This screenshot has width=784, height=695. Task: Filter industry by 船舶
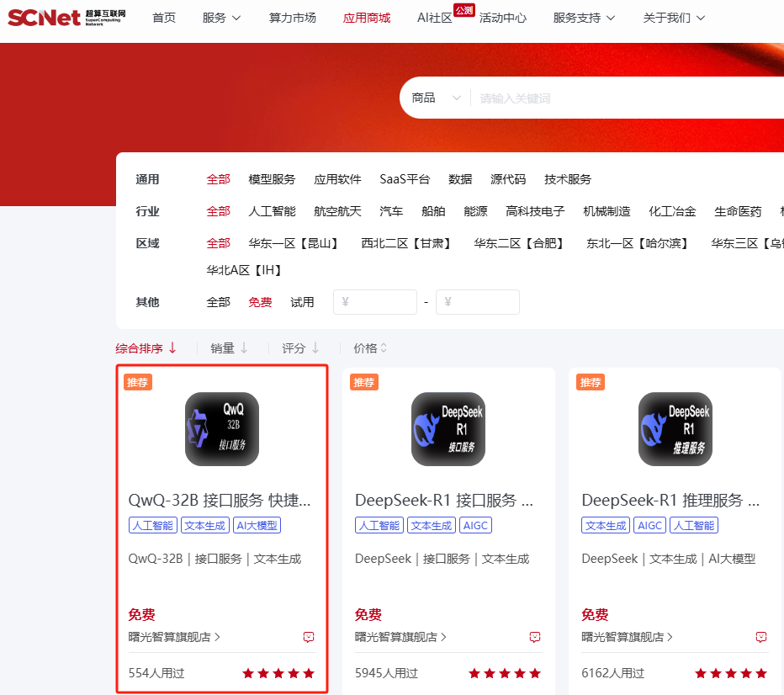pyautogui.click(x=433, y=211)
